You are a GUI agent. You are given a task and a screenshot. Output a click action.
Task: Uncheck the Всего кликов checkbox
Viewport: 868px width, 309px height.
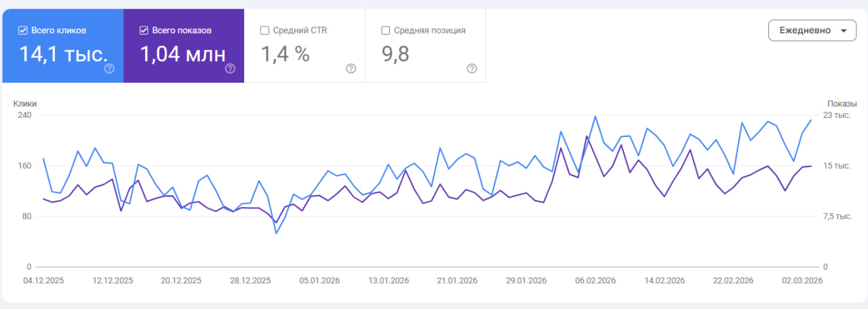(23, 30)
